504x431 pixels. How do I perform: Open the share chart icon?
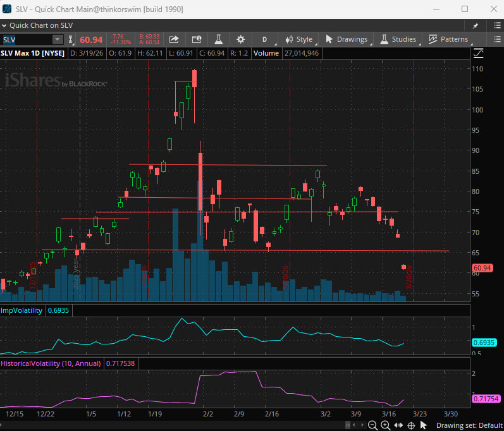pyautogui.click(x=174, y=39)
